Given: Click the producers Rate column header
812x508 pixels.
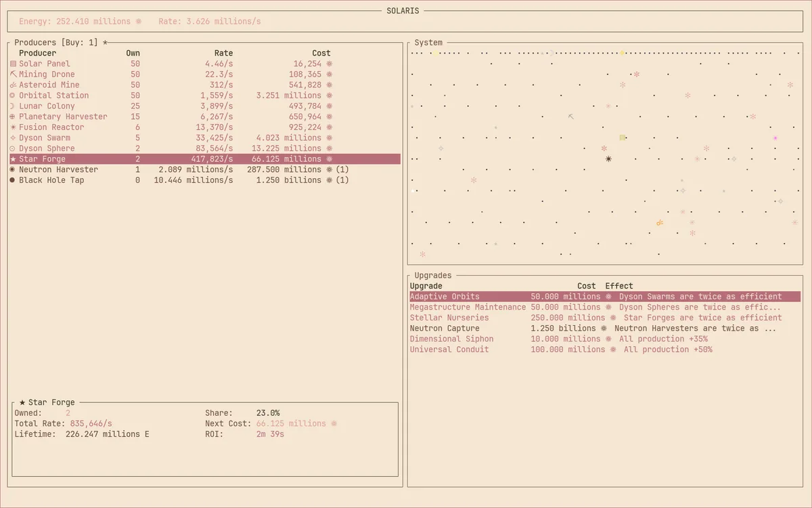Looking at the screenshot, I should [x=223, y=53].
